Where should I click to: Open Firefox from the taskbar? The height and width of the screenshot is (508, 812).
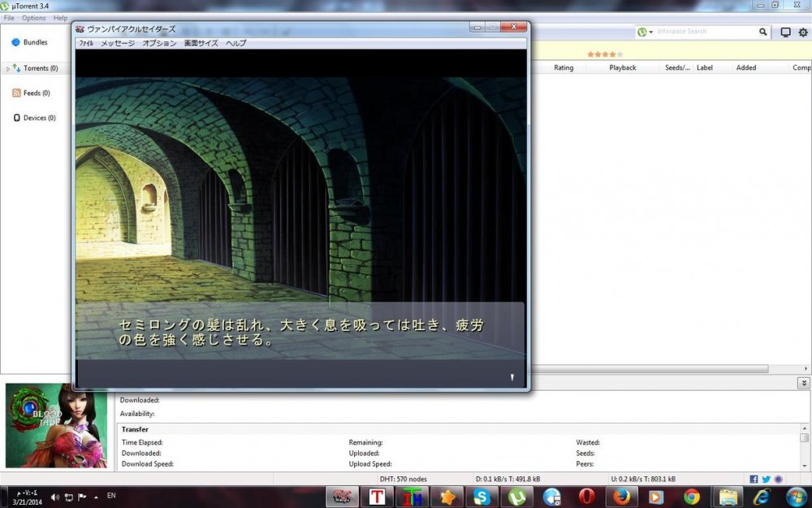(622, 497)
